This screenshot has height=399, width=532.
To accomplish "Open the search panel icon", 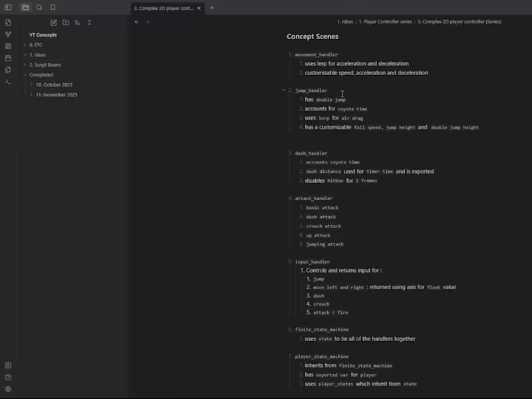I will coord(39,7).
